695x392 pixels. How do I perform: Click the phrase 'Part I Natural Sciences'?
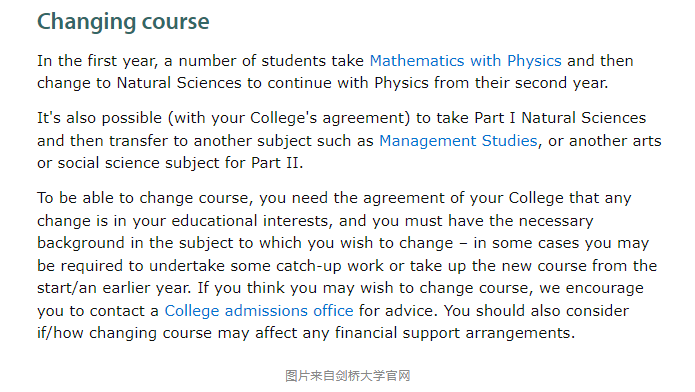click(x=560, y=118)
